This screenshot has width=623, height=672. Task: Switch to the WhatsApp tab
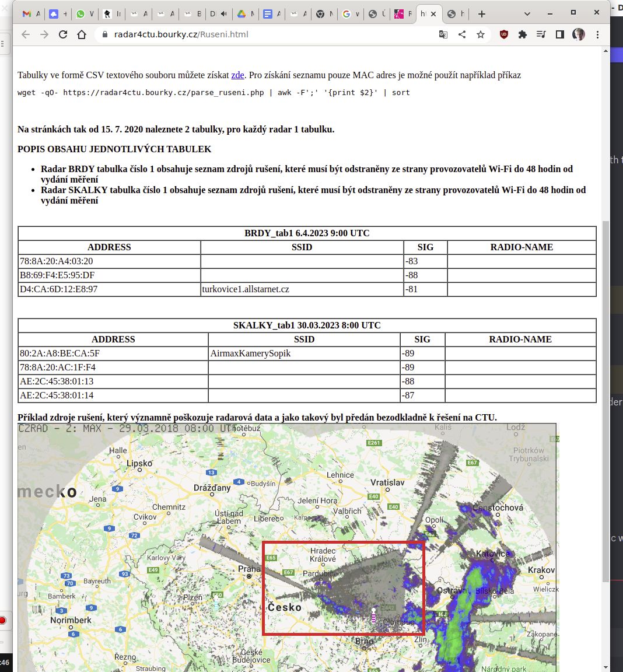[x=80, y=14]
